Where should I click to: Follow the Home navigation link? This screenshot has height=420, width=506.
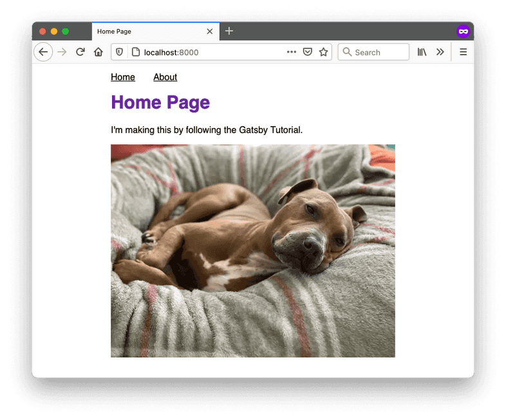(x=123, y=77)
